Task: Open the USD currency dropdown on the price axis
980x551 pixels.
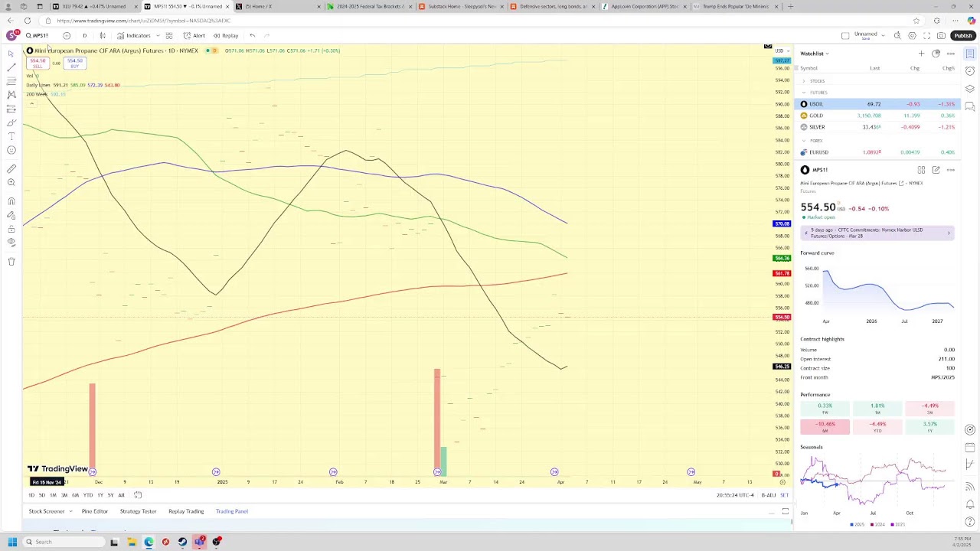Action: coord(780,51)
